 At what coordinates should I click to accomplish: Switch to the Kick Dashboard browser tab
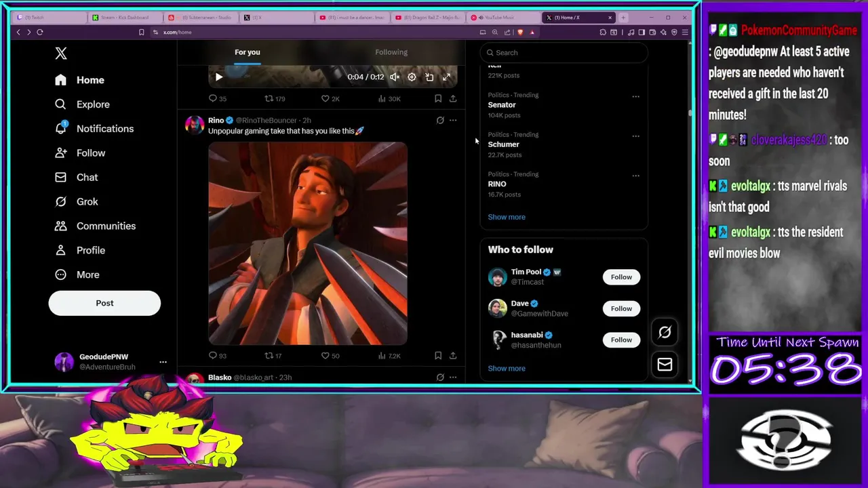(125, 18)
